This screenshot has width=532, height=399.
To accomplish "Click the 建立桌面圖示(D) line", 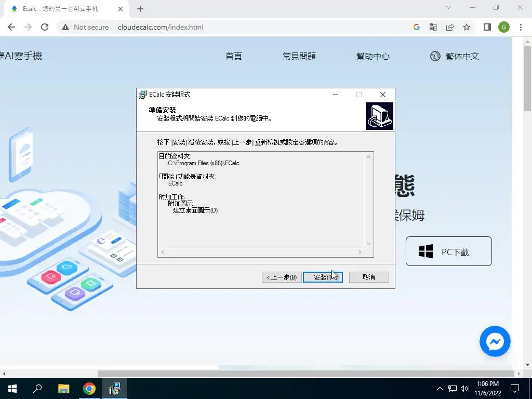I will point(195,210).
